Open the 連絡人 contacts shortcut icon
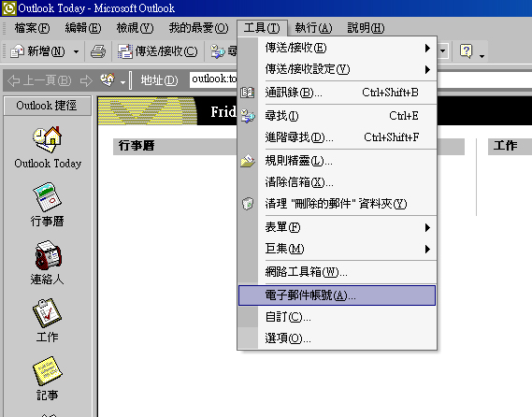The height and width of the screenshot is (417, 532). (x=48, y=255)
